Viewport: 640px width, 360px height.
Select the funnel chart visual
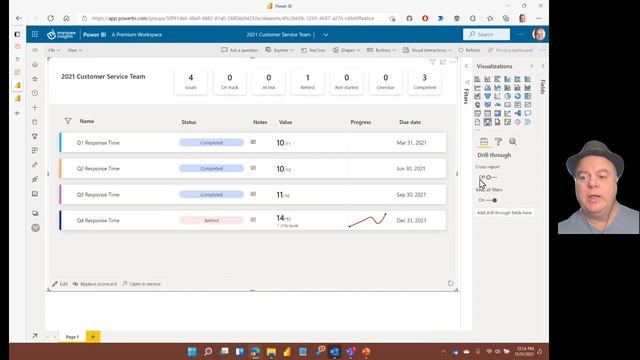coord(487,96)
